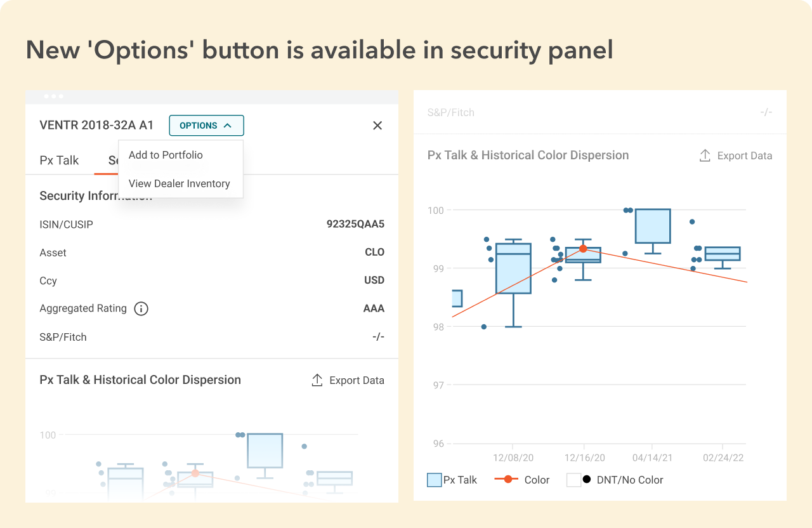The height and width of the screenshot is (528, 812).
Task: Close the VENTR 2018-32A A1 security panel
Action: (377, 126)
